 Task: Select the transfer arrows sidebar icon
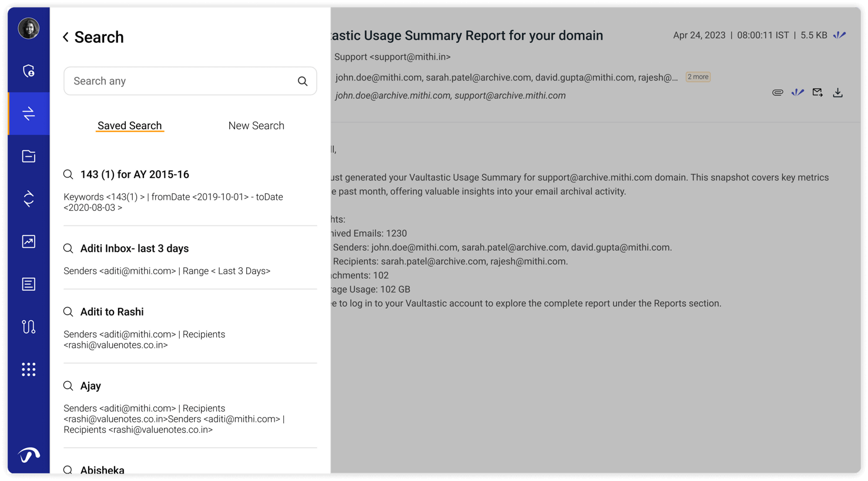point(28,113)
